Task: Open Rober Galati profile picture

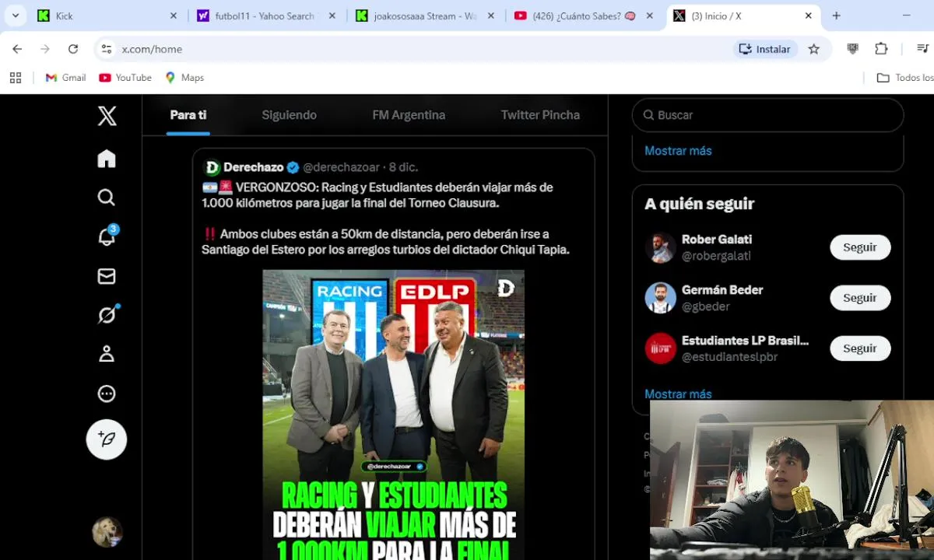Action: pos(660,247)
